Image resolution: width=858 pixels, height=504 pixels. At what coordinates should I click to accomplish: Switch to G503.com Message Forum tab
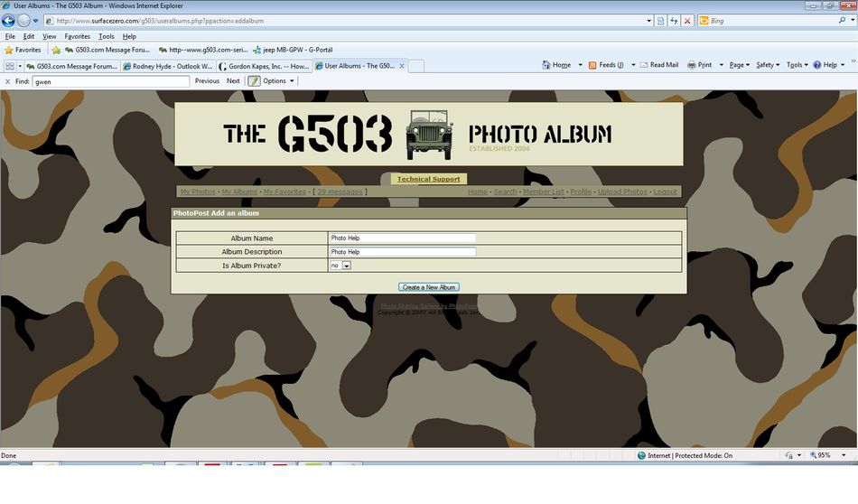point(71,66)
